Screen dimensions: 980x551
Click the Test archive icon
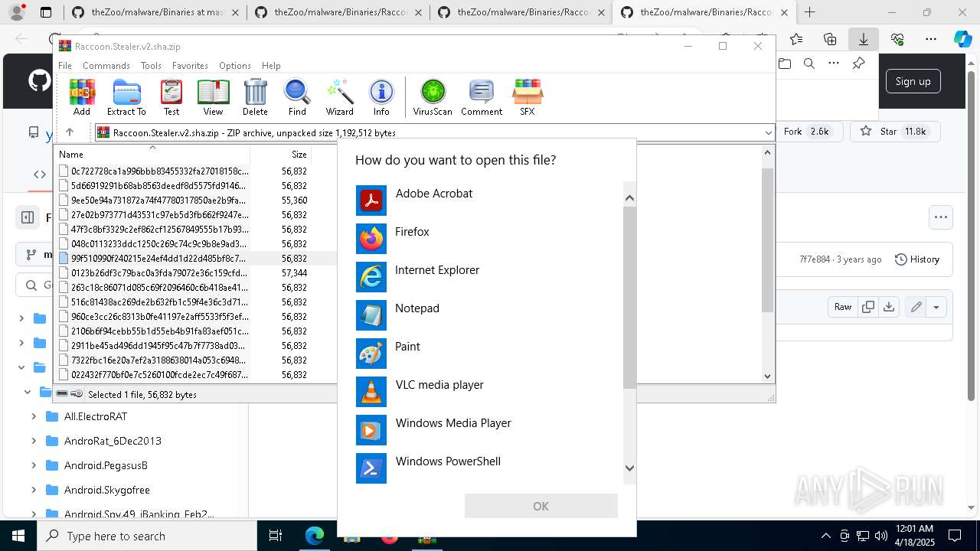(x=171, y=97)
